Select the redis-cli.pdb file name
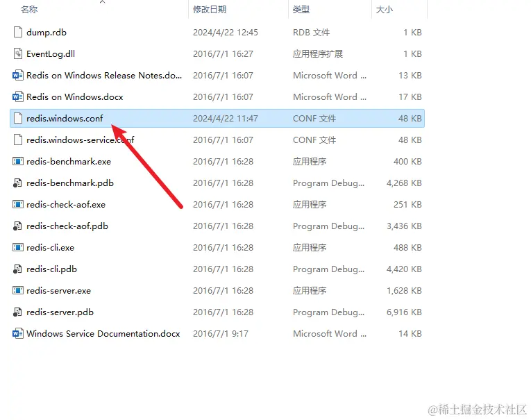This screenshot has height=420, width=531. 52,269
